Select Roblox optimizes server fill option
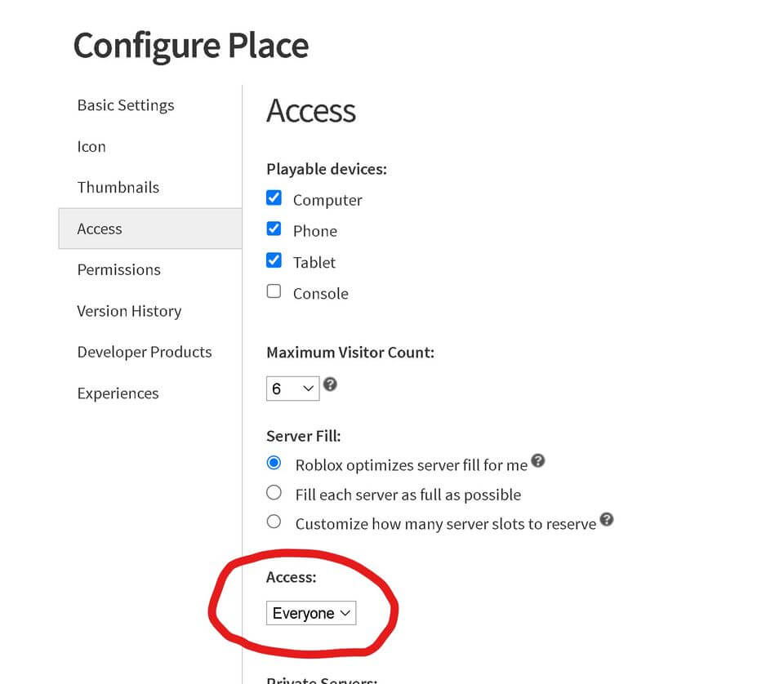The width and height of the screenshot is (784, 684). (274, 464)
